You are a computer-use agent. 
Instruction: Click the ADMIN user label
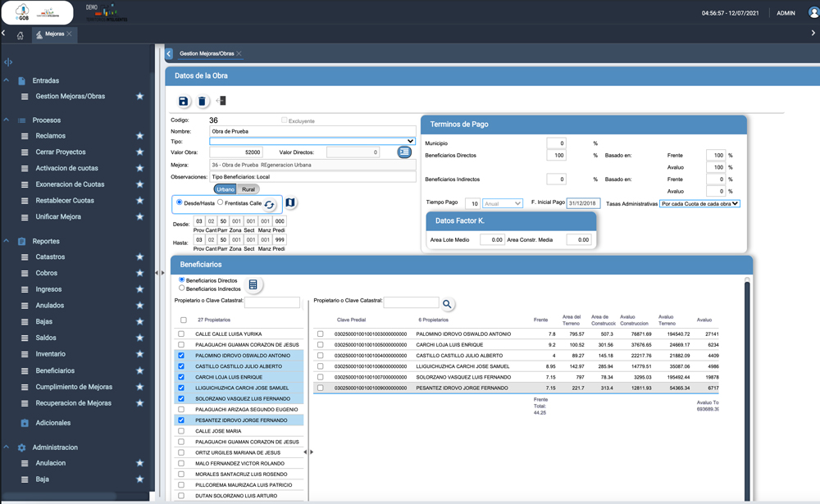pyautogui.click(x=785, y=13)
